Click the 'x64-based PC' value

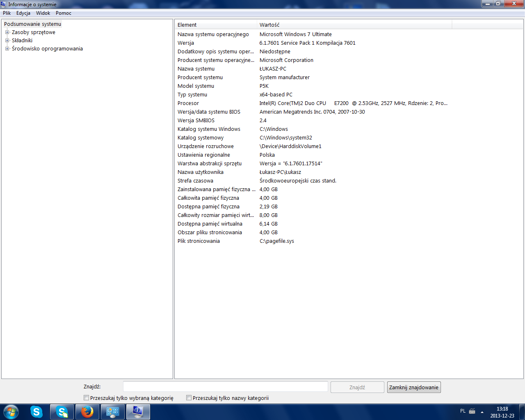(276, 94)
